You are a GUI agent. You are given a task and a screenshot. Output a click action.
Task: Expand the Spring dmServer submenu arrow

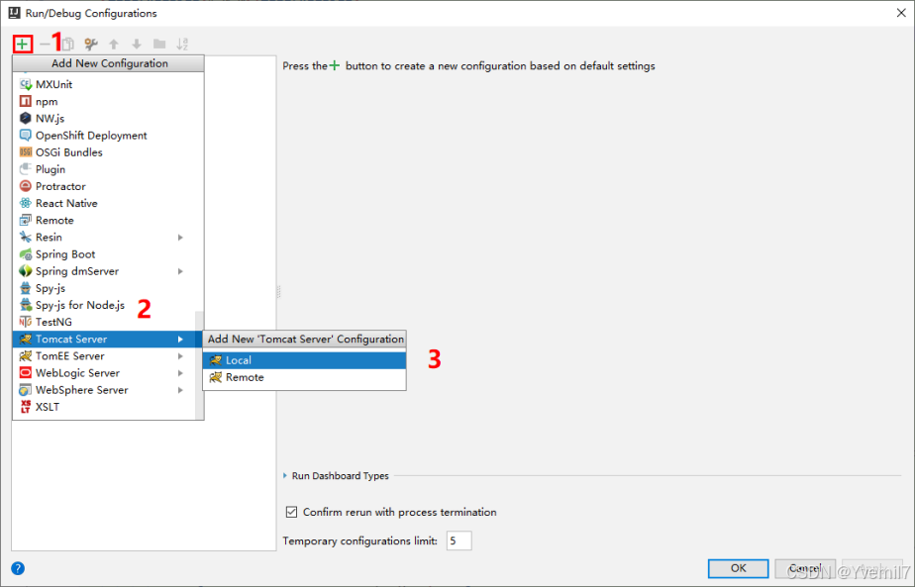(180, 271)
